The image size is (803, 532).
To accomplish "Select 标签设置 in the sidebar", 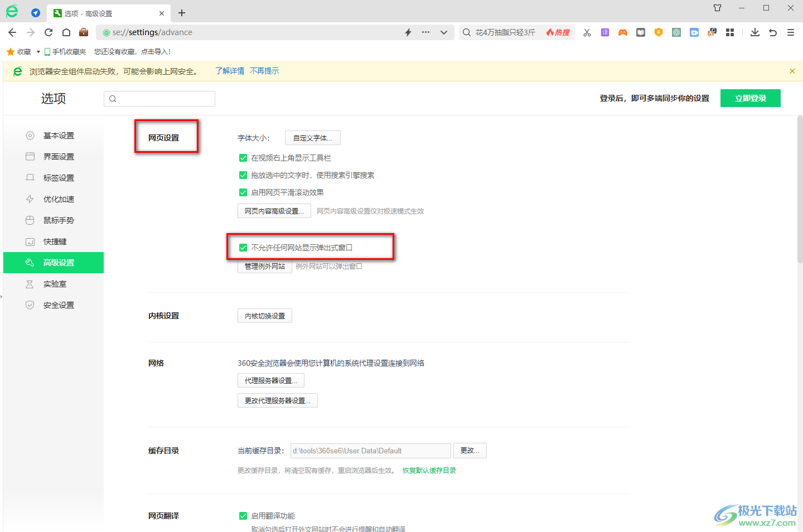I will point(54,178).
